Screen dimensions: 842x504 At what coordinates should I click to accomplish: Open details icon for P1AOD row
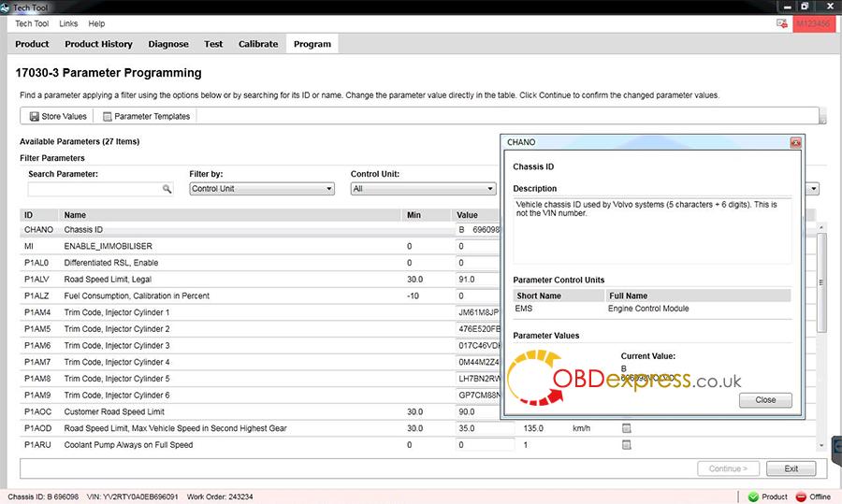pyautogui.click(x=628, y=428)
